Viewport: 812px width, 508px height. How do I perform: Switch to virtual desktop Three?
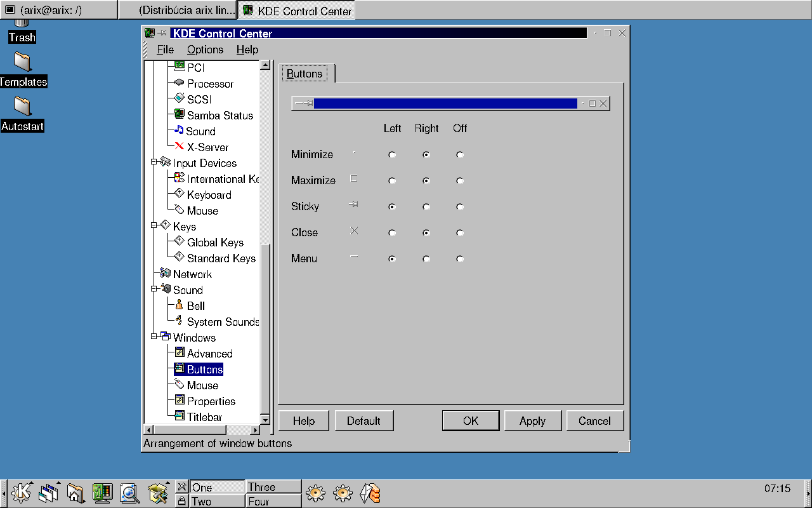(x=273, y=487)
